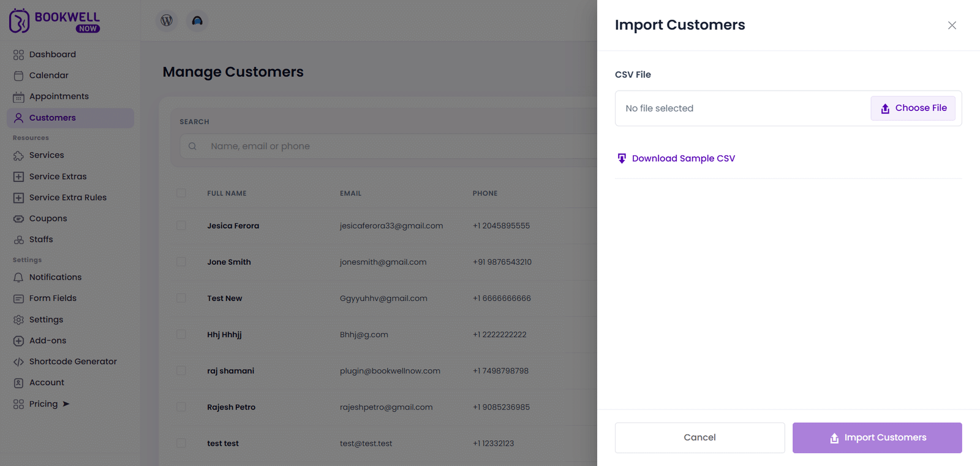Select the raj shamani row checkbox
980x466 pixels.
181,370
